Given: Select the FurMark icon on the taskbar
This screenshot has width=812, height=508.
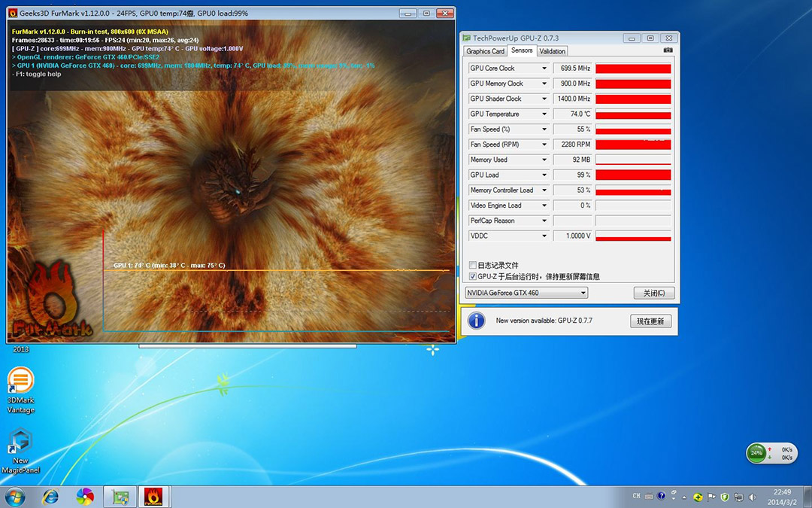Looking at the screenshot, I should point(154,497).
